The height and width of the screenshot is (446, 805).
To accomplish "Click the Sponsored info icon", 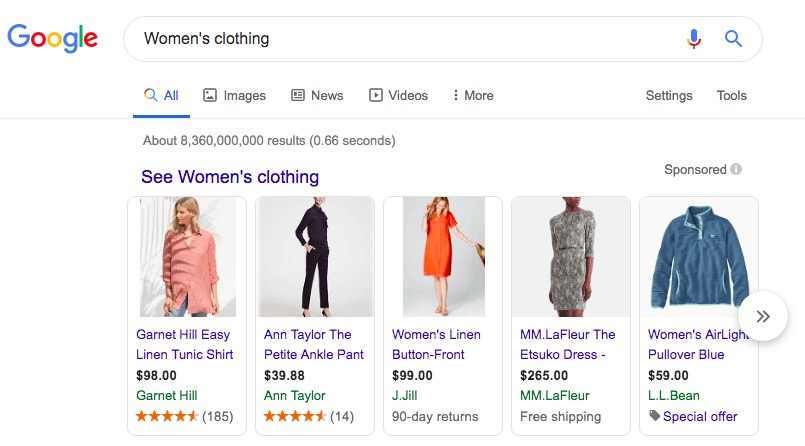I will click(x=736, y=169).
